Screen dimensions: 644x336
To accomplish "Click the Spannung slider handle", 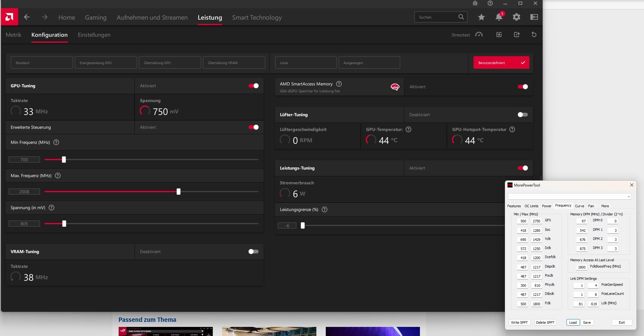I will tap(64, 224).
